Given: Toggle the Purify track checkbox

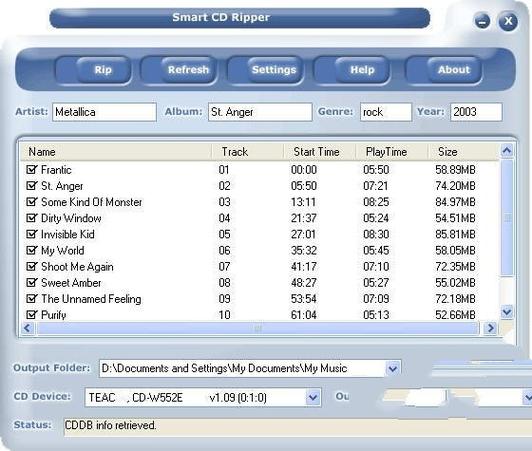Looking at the screenshot, I should pyautogui.click(x=31, y=315).
